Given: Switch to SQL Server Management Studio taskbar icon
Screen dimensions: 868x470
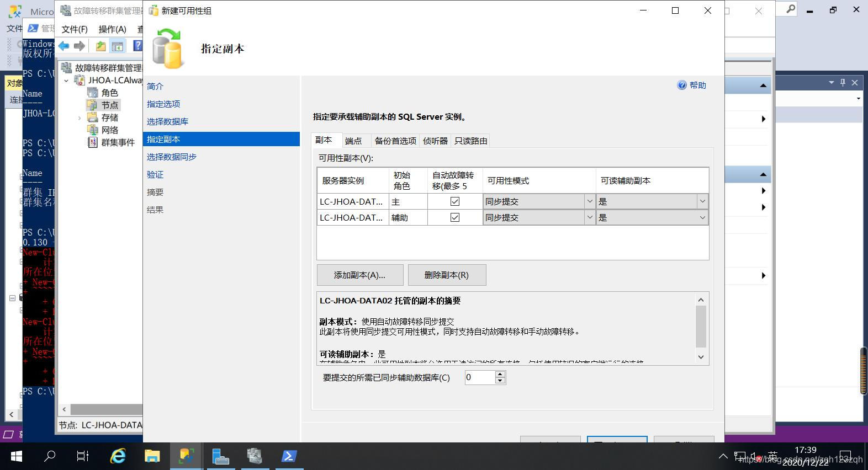Looking at the screenshot, I should [186, 456].
